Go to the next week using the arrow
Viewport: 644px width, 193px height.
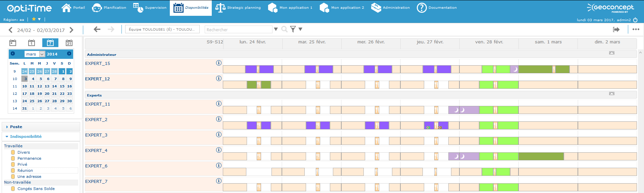click(71, 30)
